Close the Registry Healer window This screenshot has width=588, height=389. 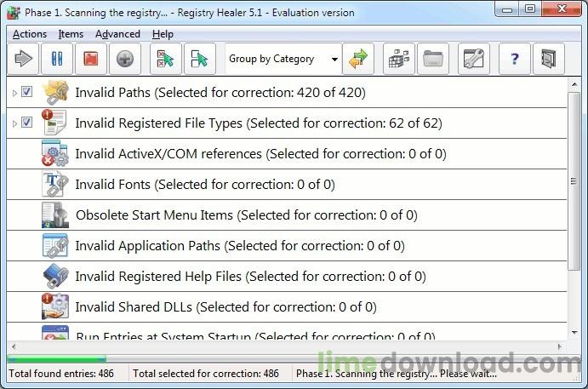tap(562, 9)
